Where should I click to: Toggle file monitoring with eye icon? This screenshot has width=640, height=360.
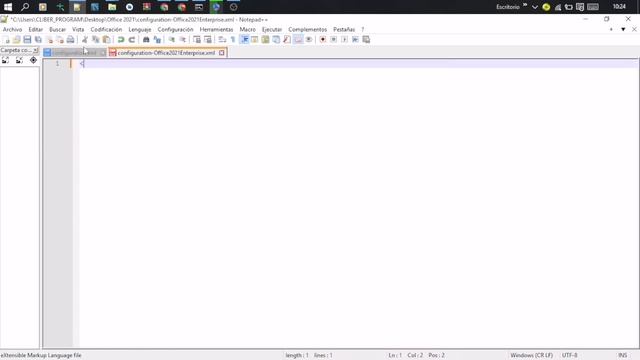pos(309,40)
